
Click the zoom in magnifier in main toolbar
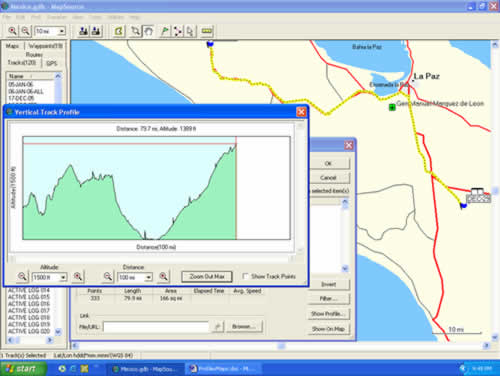click(12, 31)
